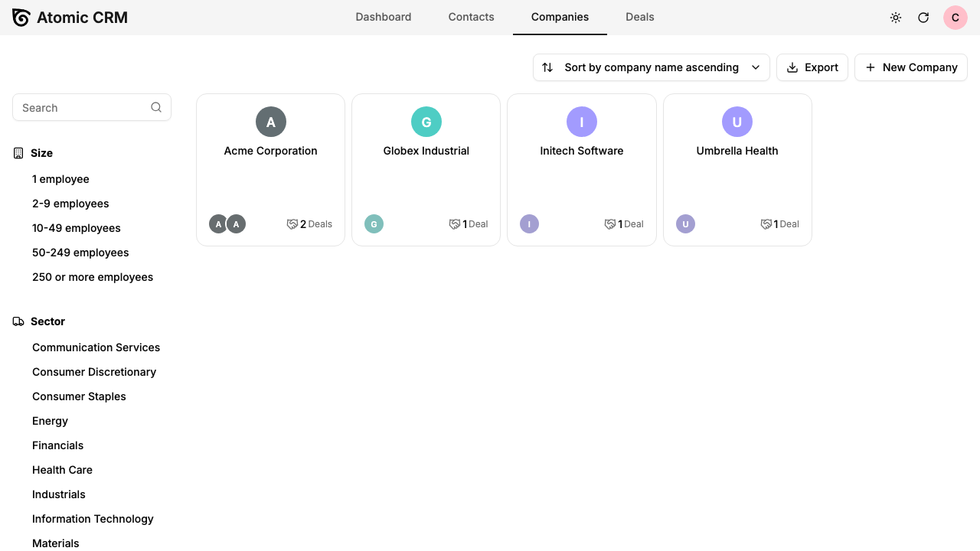Click the Sector truck icon
The width and height of the screenshot is (980, 551).
coord(18,321)
